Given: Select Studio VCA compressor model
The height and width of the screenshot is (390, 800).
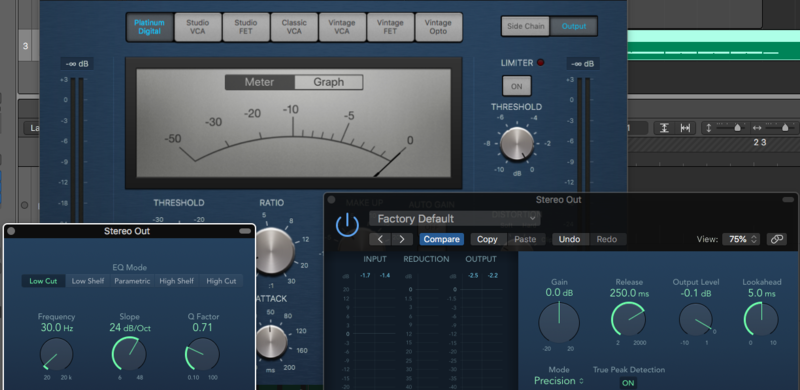Looking at the screenshot, I should (198, 27).
